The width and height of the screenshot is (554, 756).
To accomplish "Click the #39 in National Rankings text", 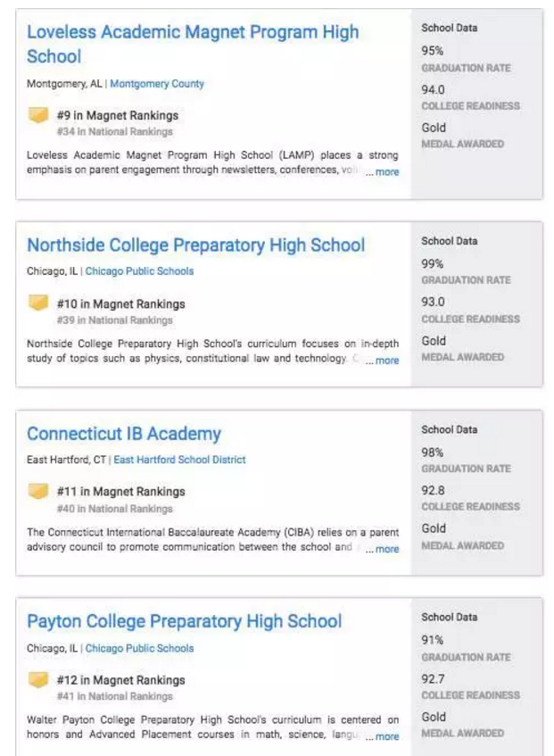I will (x=114, y=320).
